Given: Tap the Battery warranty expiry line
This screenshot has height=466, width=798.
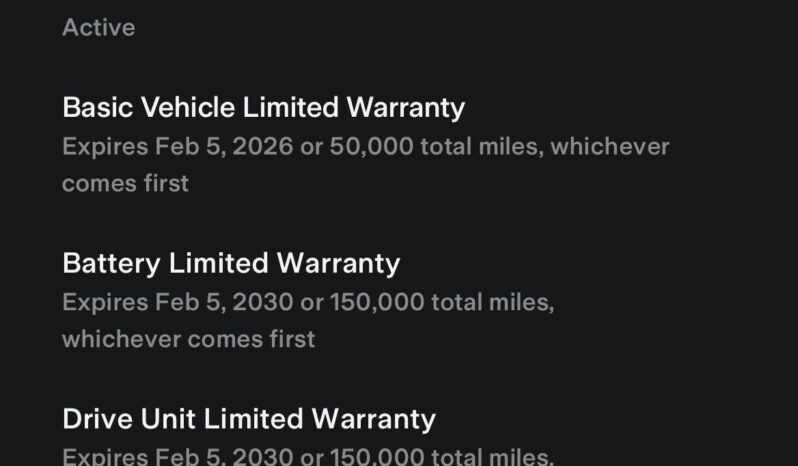Looking at the screenshot, I should click(x=308, y=302).
